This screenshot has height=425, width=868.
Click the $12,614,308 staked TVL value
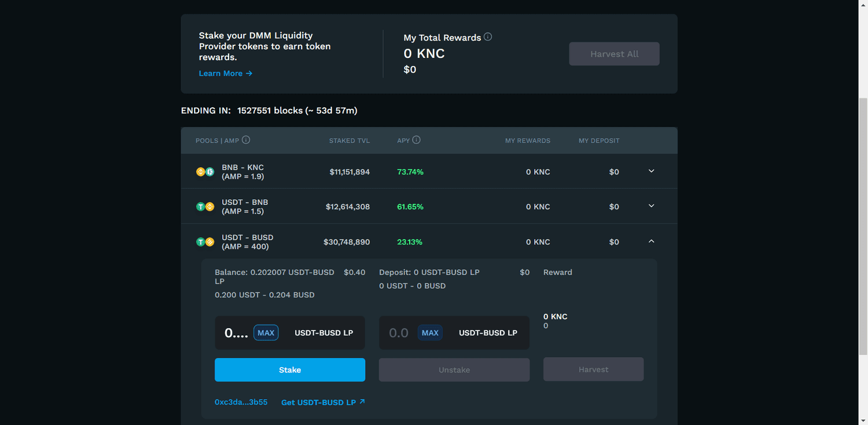click(348, 207)
